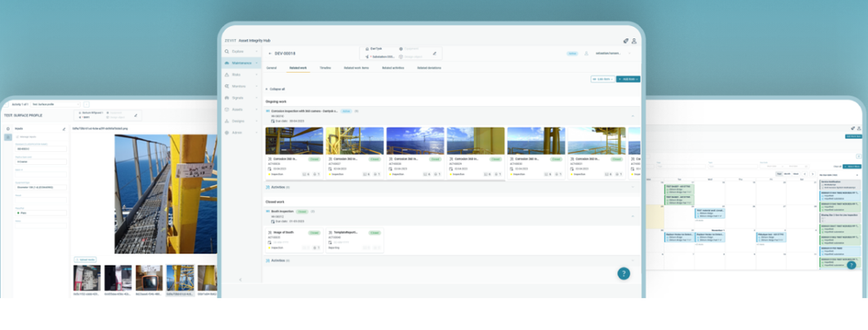Open the Admin sidebar section

[x=241, y=133]
